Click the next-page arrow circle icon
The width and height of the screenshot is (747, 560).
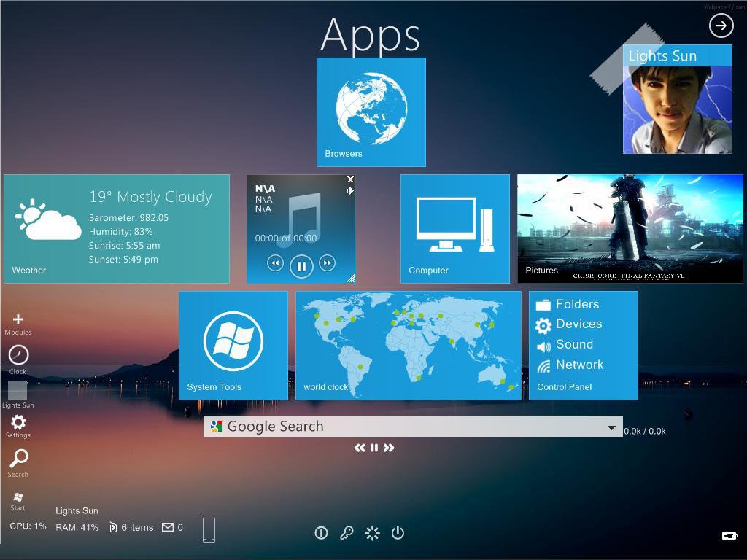[721, 26]
